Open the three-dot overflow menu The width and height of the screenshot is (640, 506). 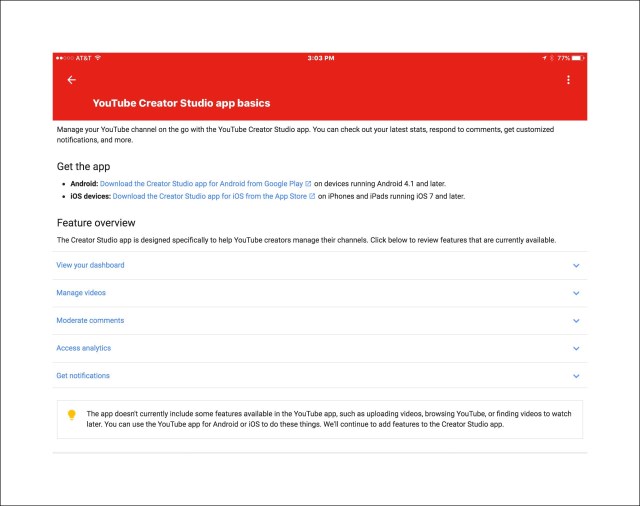point(568,80)
